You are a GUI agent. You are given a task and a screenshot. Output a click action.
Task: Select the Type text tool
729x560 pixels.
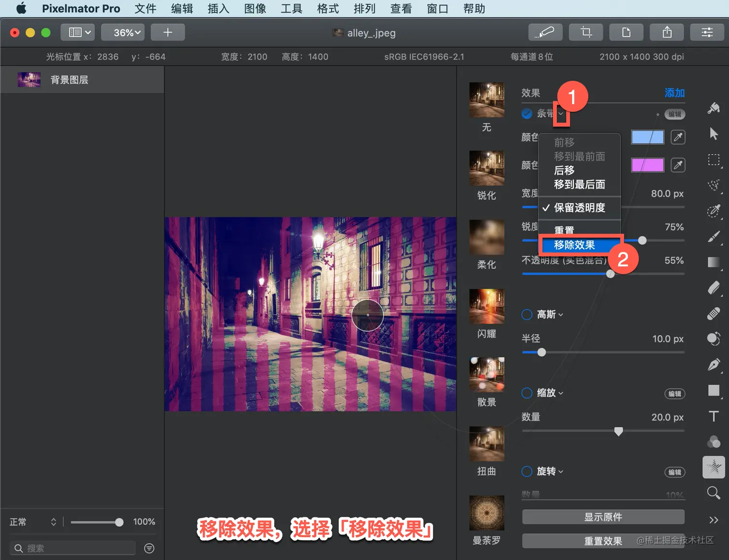tap(714, 416)
